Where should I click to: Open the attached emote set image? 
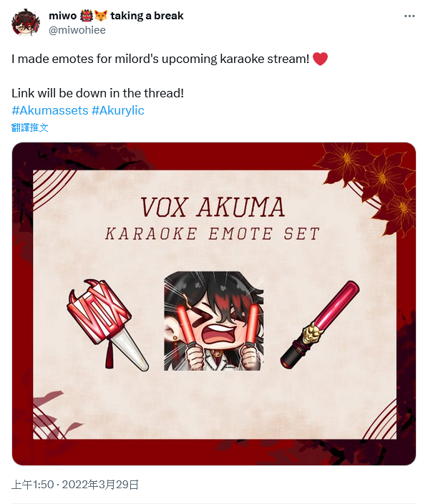coord(214,304)
